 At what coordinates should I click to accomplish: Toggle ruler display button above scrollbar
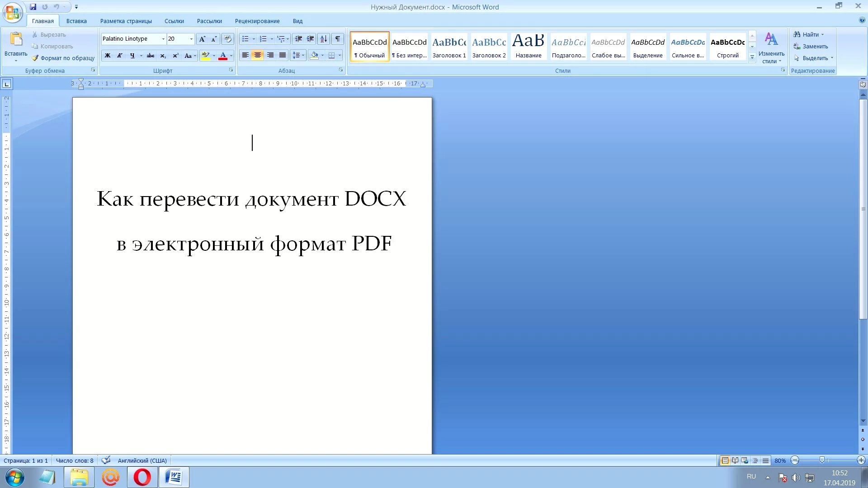[x=863, y=84]
